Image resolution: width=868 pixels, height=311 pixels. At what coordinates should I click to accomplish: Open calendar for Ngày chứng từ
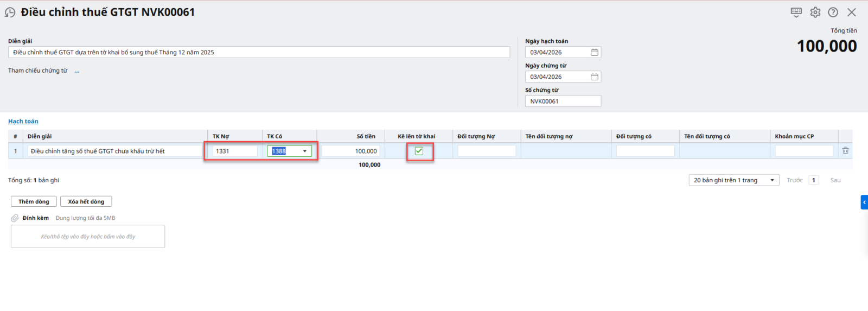click(594, 77)
